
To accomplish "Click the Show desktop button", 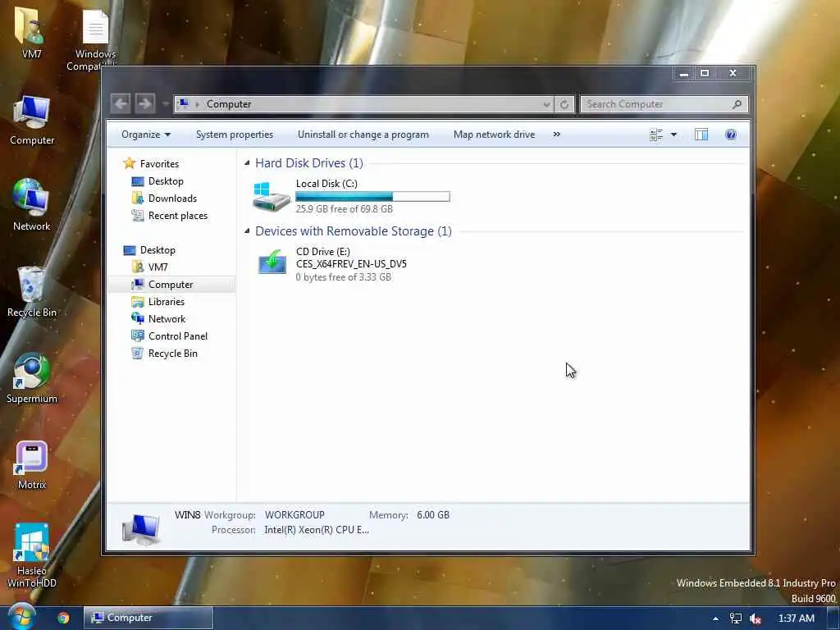I will coord(833,619).
